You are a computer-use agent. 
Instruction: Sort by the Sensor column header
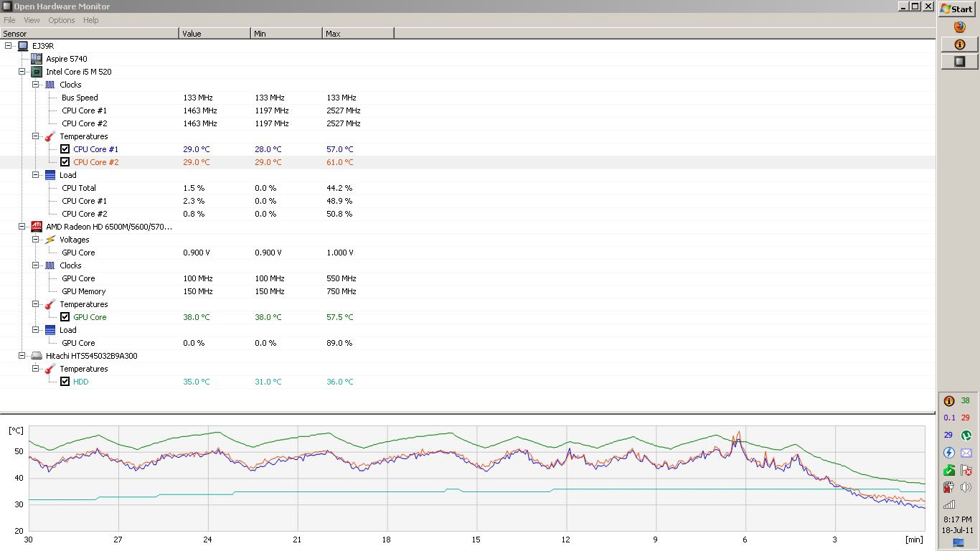pos(89,34)
